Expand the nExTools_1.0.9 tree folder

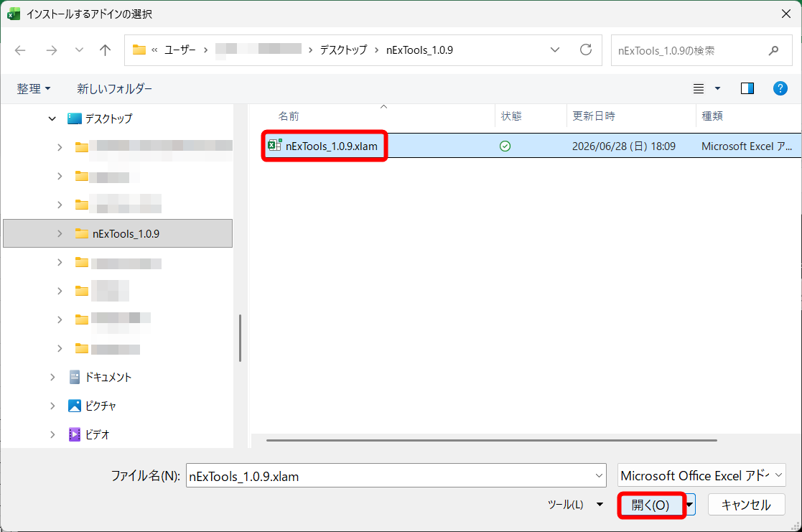(x=60, y=234)
